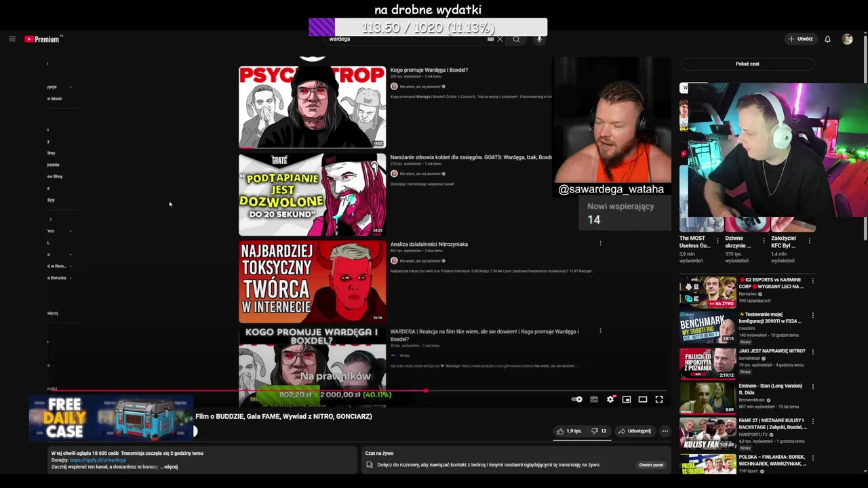This screenshot has height=488, width=868.
Task: Open BENCHMARK 3090Ti rig thumbnail
Action: (707, 327)
